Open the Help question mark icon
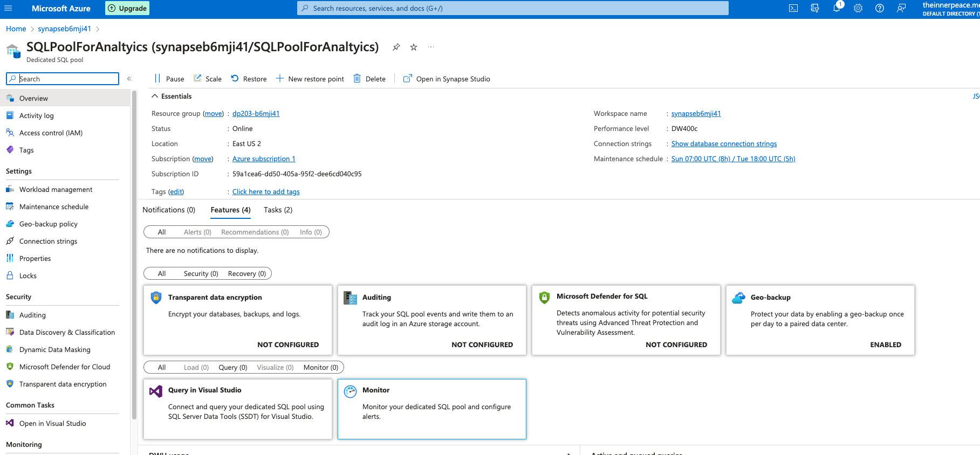 (880, 8)
